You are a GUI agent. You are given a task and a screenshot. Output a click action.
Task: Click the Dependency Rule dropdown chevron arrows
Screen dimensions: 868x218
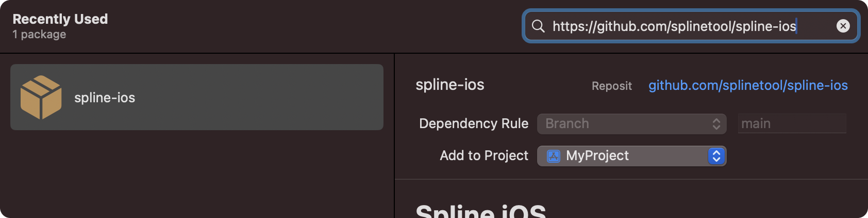point(716,124)
